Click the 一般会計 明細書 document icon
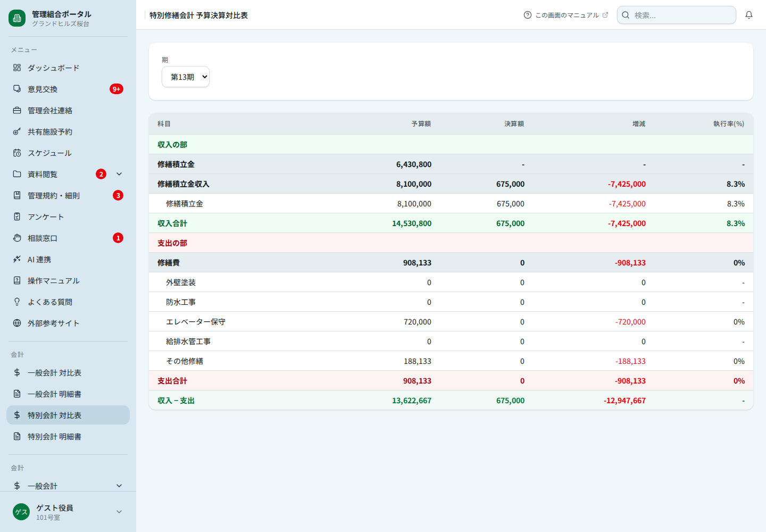Image resolution: width=766 pixels, height=532 pixels. click(x=17, y=394)
